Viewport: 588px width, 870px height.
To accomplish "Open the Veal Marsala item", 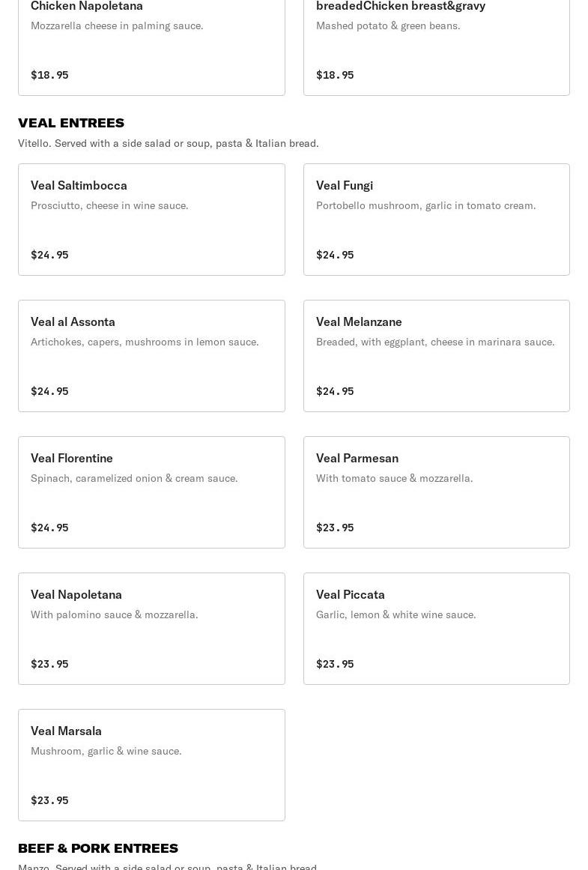I will [x=151, y=765].
